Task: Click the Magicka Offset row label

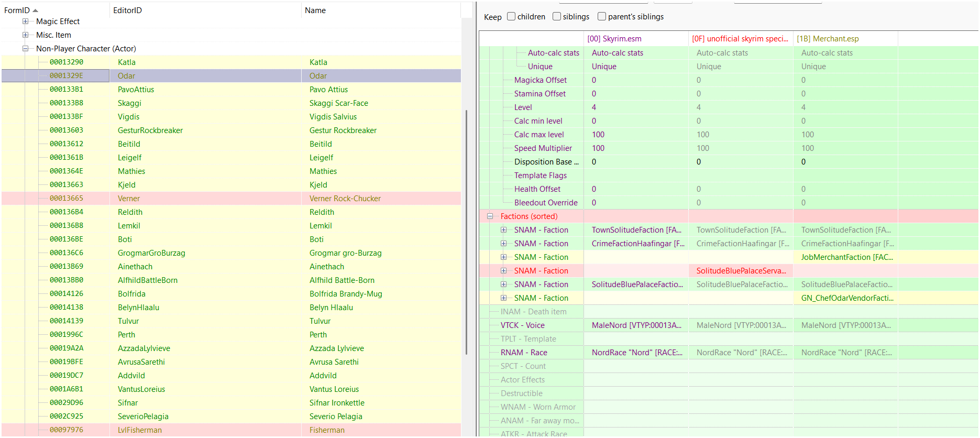Action: [x=540, y=80]
